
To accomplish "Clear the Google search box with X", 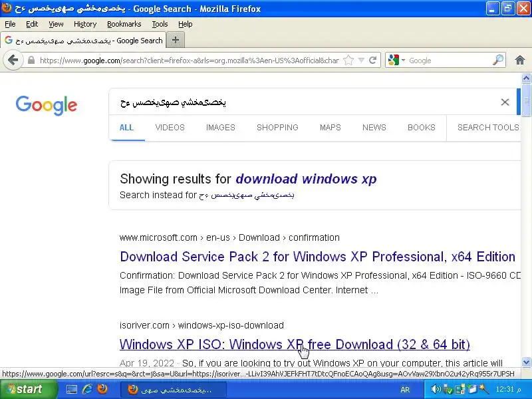I will click(505, 102).
